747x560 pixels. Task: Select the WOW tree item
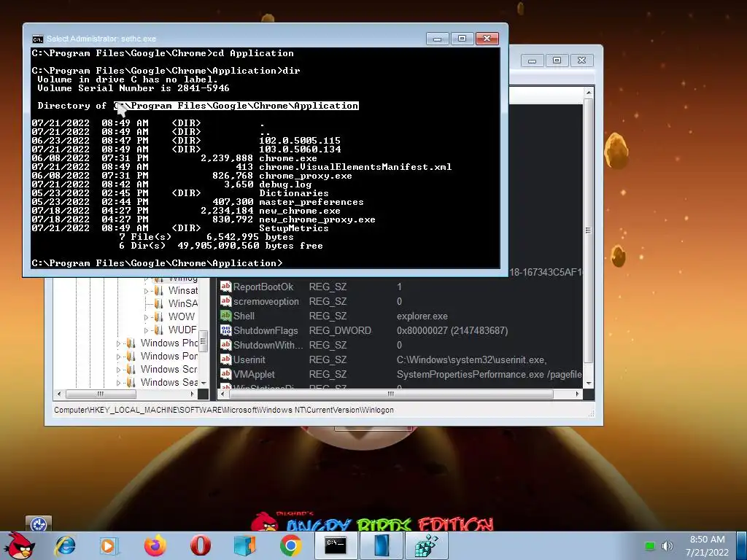click(182, 316)
